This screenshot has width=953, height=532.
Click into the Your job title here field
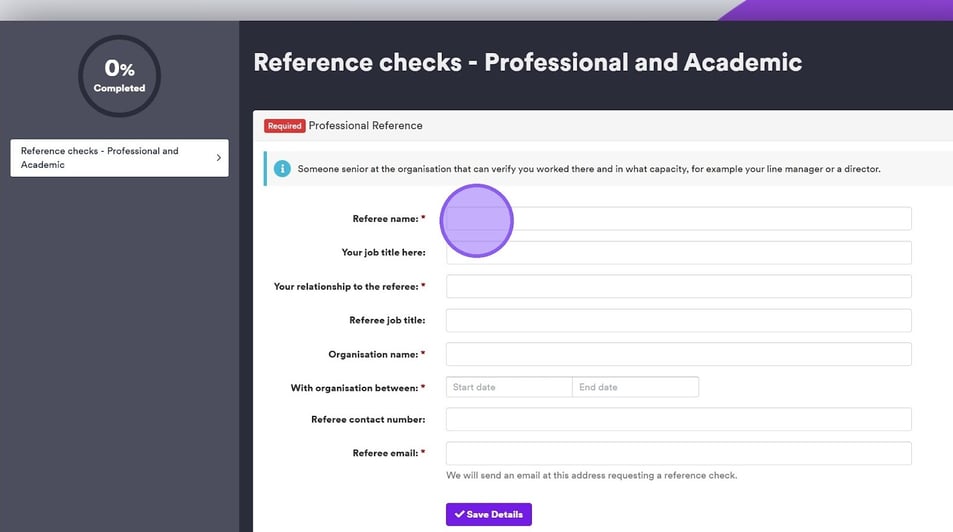pyautogui.click(x=678, y=253)
